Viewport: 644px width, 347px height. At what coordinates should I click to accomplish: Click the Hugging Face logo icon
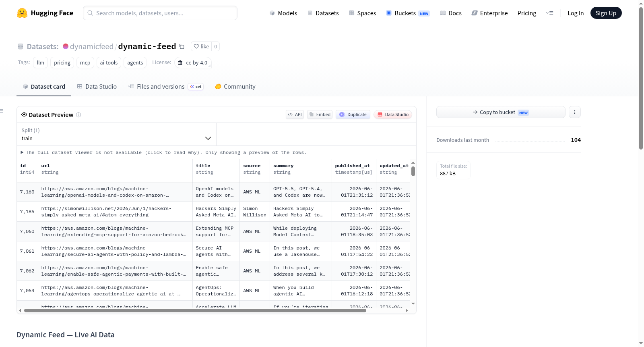click(x=22, y=13)
